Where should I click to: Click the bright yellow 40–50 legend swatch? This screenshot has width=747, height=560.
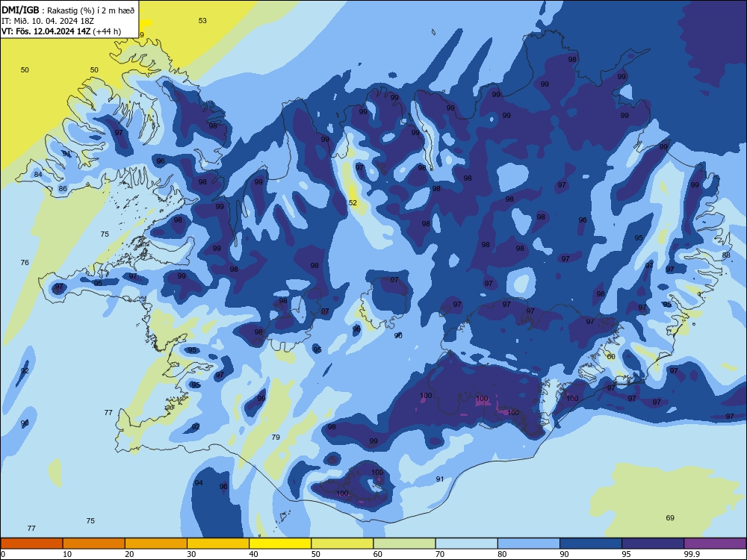pos(280,544)
